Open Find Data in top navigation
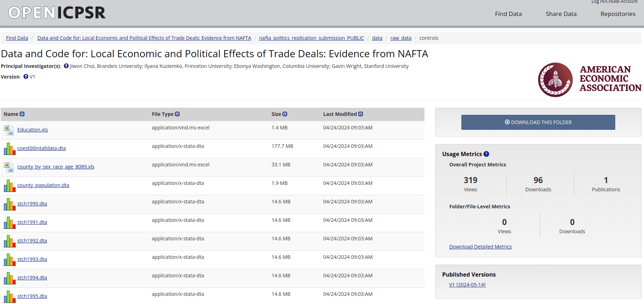The width and height of the screenshot is (644, 304). tap(508, 14)
